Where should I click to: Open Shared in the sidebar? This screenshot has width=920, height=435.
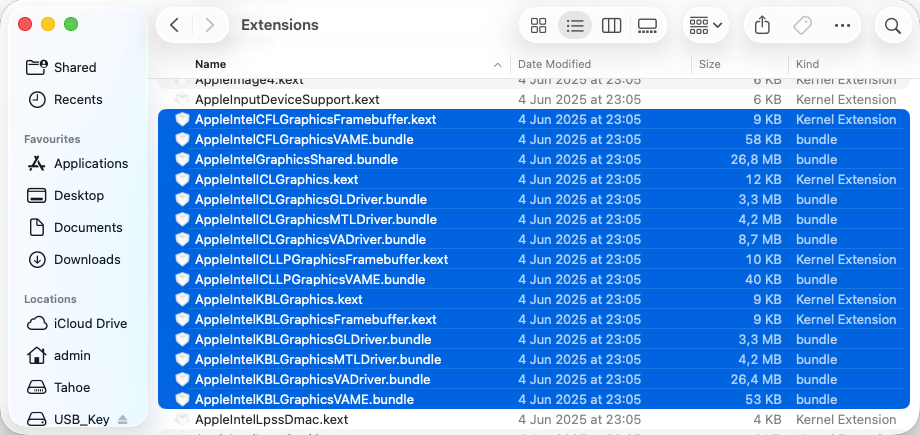[75, 68]
